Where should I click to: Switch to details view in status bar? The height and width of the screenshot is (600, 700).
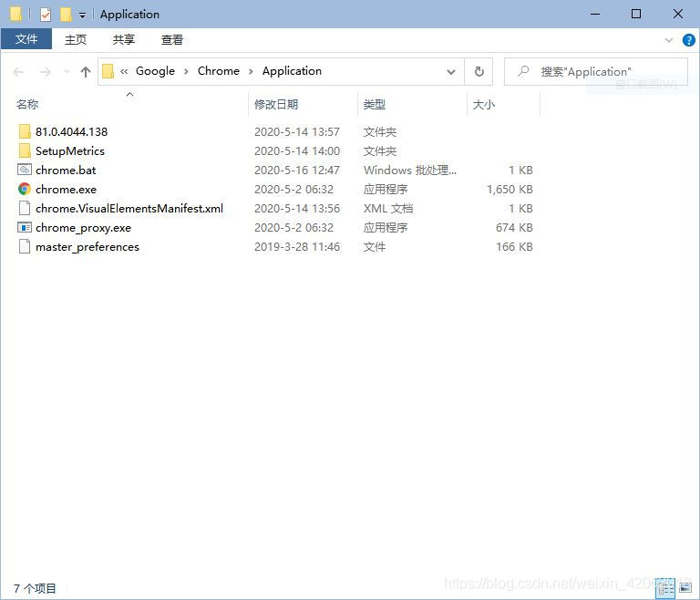point(666,589)
